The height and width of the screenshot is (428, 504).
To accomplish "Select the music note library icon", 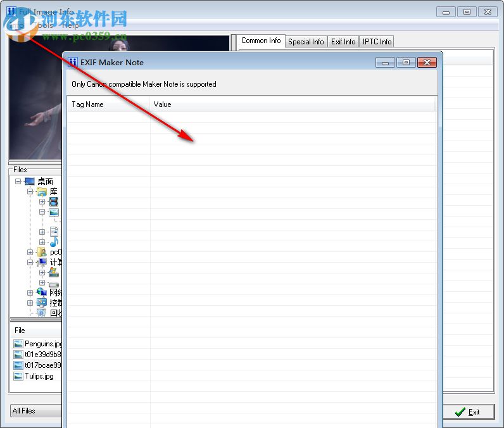I will point(54,242).
